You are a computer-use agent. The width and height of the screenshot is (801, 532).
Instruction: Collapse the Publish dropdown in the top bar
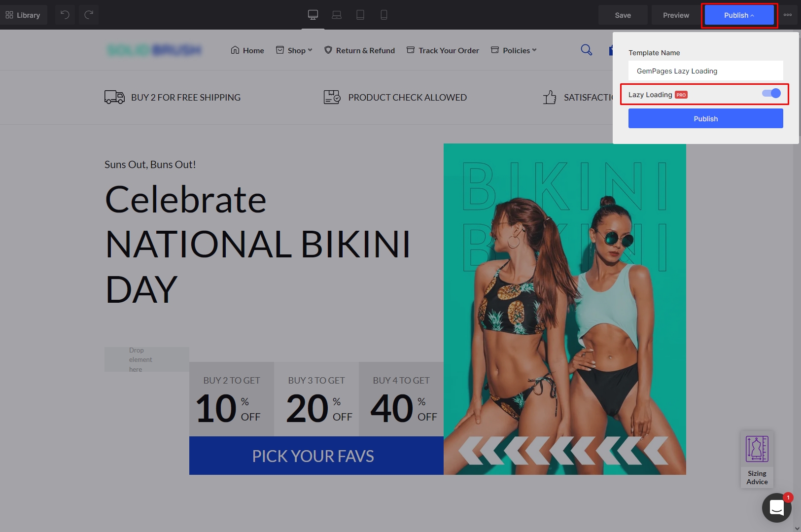739,15
